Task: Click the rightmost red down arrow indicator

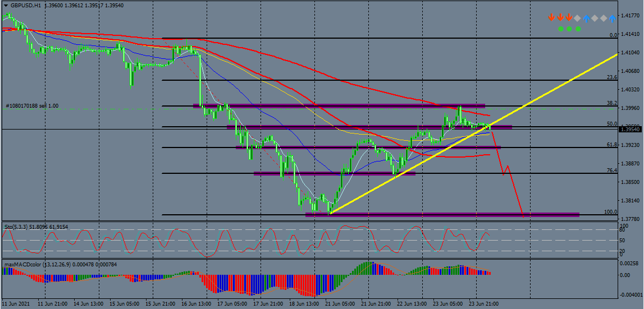Action: [x=569, y=18]
